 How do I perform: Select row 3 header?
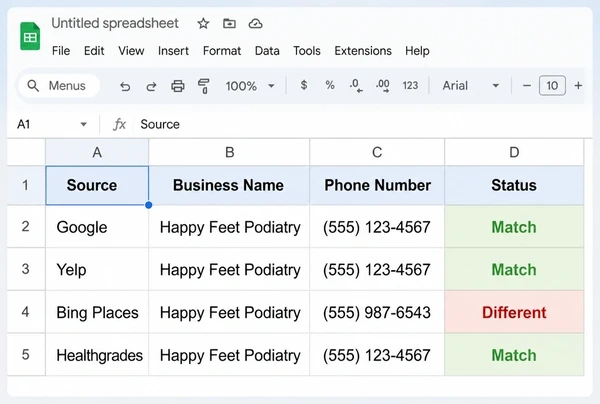click(26, 269)
